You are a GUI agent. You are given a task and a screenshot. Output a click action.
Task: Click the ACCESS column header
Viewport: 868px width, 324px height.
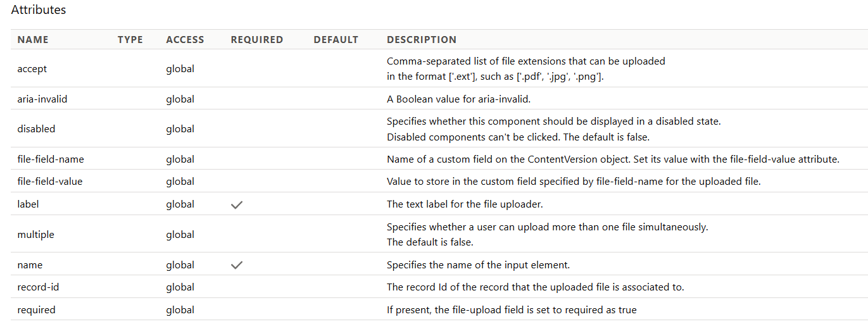(185, 39)
